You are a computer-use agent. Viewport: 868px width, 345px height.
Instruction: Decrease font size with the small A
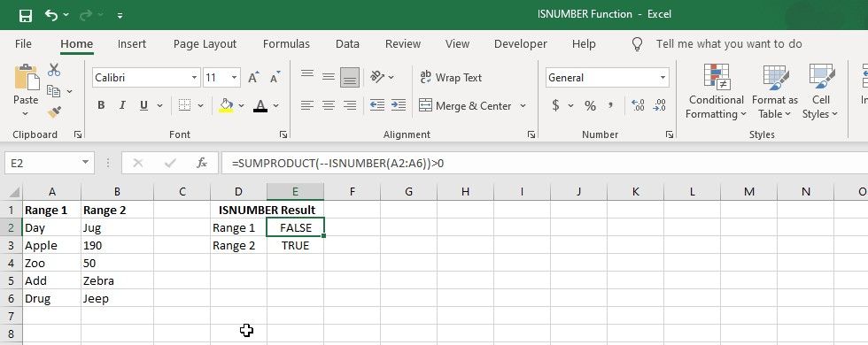coord(275,78)
